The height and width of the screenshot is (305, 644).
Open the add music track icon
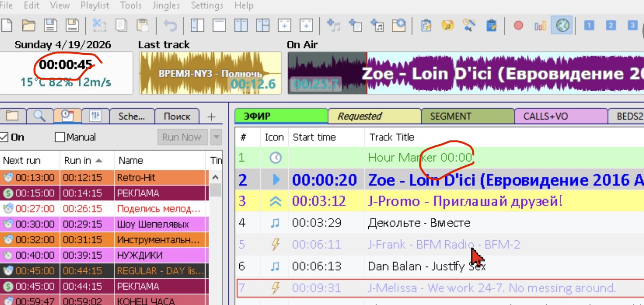coord(333,26)
